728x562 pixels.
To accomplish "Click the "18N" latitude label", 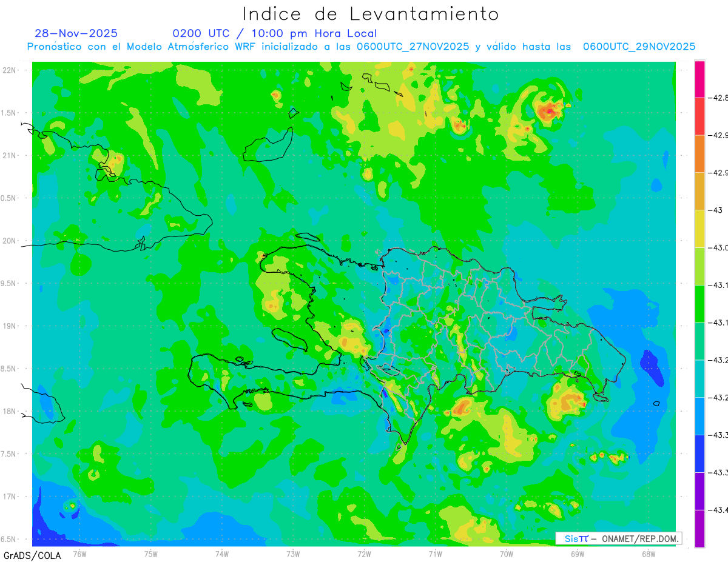I will pos(9,411).
